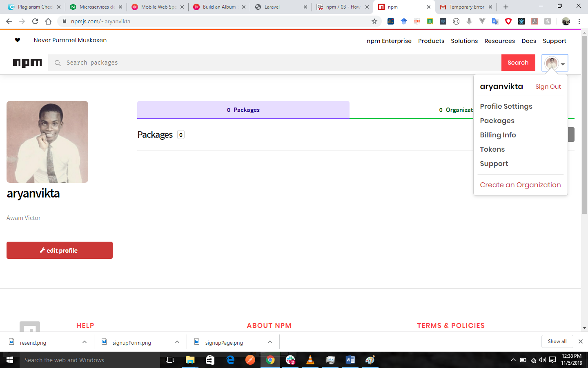The height and width of the screenshot is (368, 588).
Task: Click the volume icon in system tray
Action: click(x=543, y=360)
